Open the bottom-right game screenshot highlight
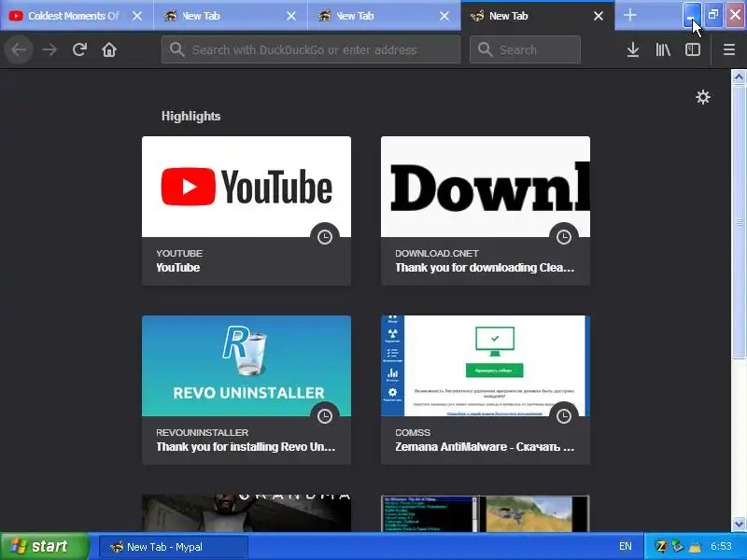747x560 pixels. point(486,512)
